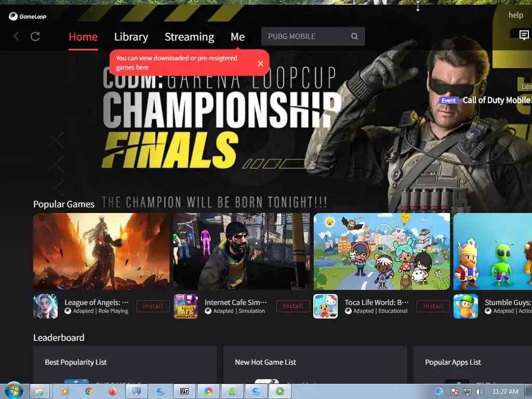Install League of Angels
The image size is (532, 399).
(x=153, y=306)
